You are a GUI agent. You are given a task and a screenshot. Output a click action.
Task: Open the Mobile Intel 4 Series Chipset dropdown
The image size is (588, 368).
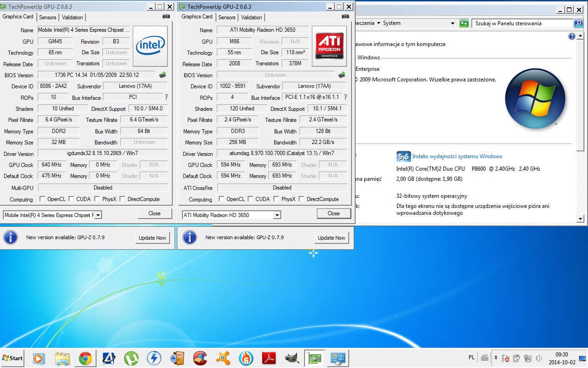[x=98, y=215]
